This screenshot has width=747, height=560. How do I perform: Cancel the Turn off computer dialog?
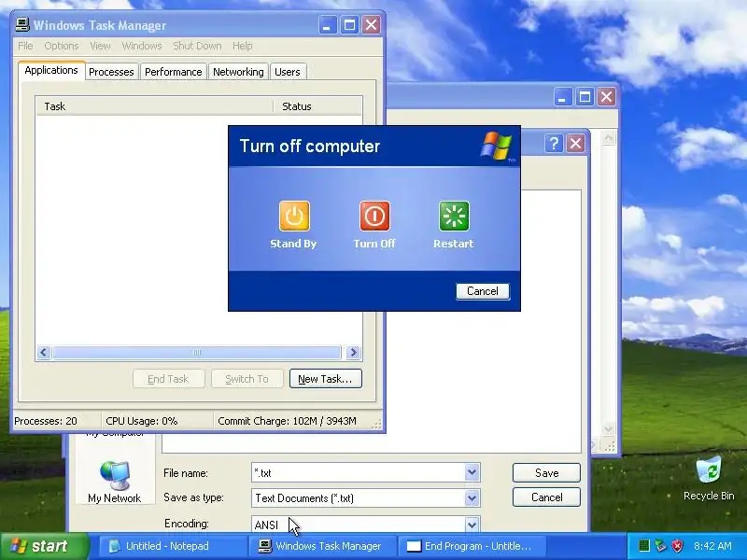(x=483, y=291)
